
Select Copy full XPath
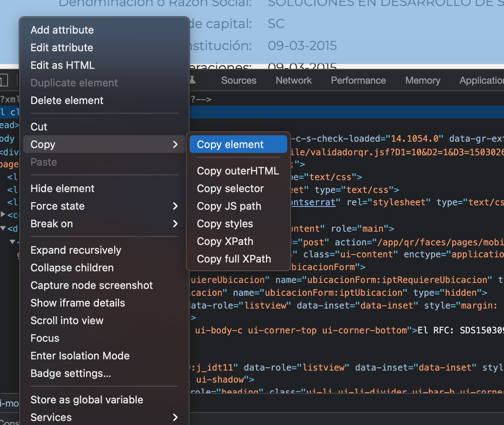[x=238, y=259]
